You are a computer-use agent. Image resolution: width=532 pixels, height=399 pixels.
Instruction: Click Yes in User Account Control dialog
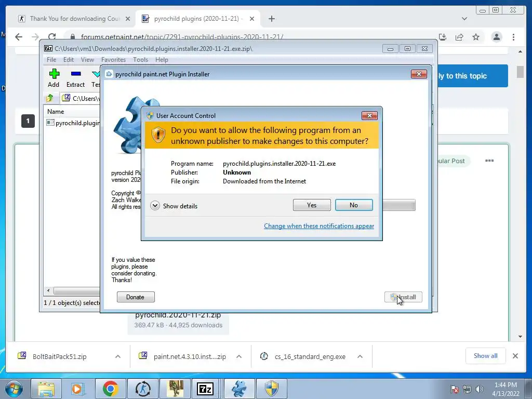coord(312,205)
